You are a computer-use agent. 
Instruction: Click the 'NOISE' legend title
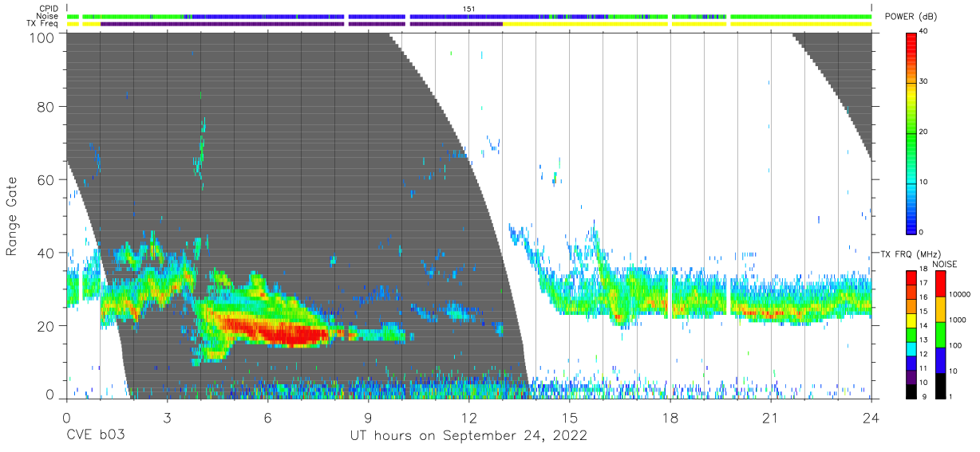[x=946, y=264]
